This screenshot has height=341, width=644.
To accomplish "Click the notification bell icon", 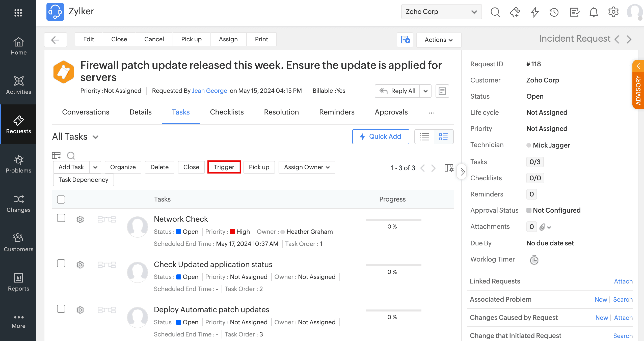I will [x=594, y=12].
